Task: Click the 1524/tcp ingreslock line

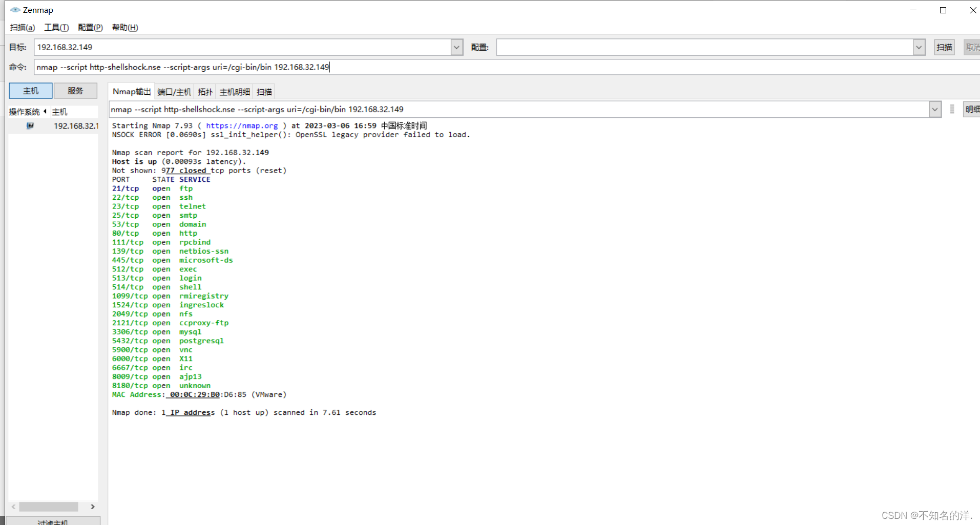Action: pos(168,305)
